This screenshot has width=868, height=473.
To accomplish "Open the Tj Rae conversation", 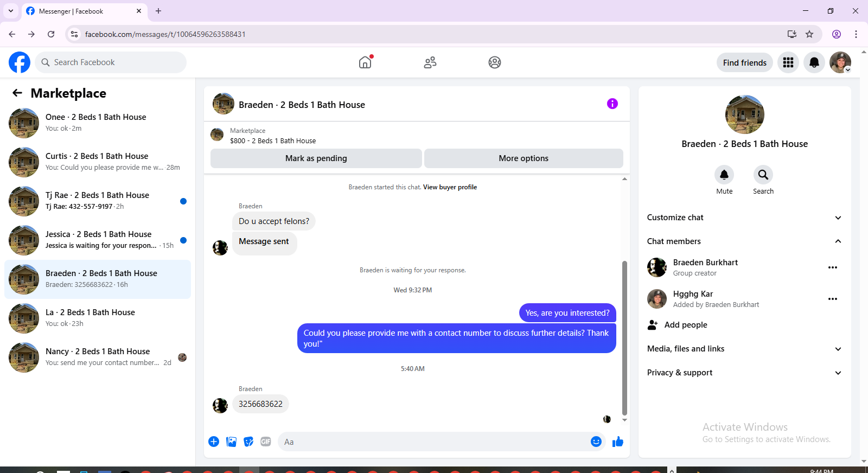I will pyautogui.click(x=98, y=201).
